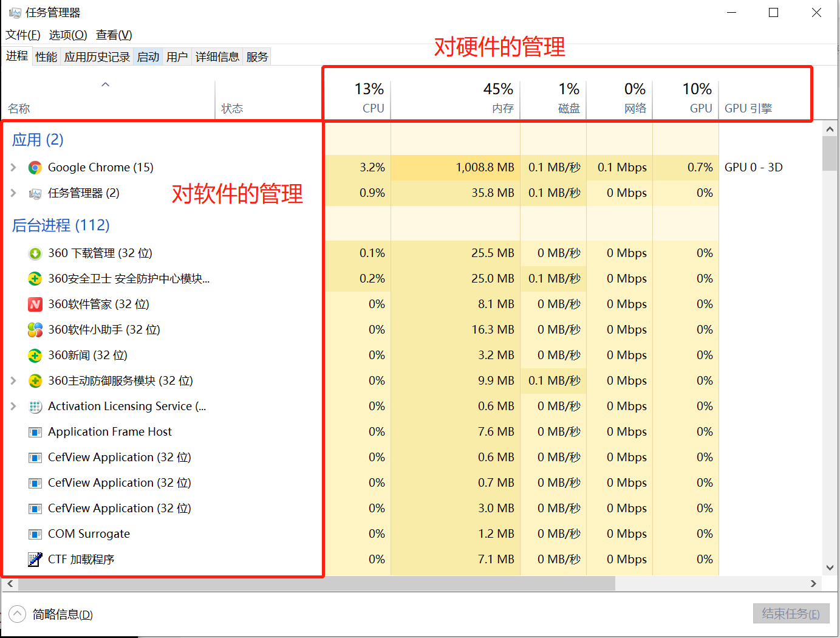Click the Application Frame Host icon
Screen dimensions: 840x638
pos(35,432)
